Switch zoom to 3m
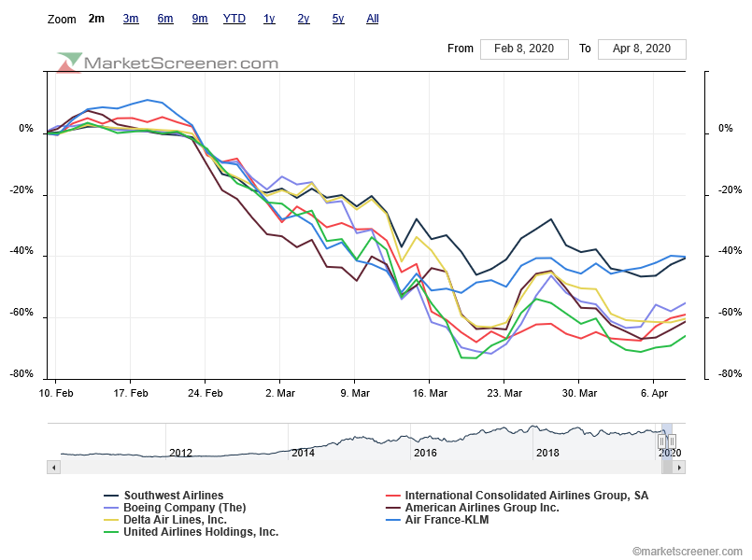Image resolution: width=752 pixels, height=560 pixels. coord(131,19)
